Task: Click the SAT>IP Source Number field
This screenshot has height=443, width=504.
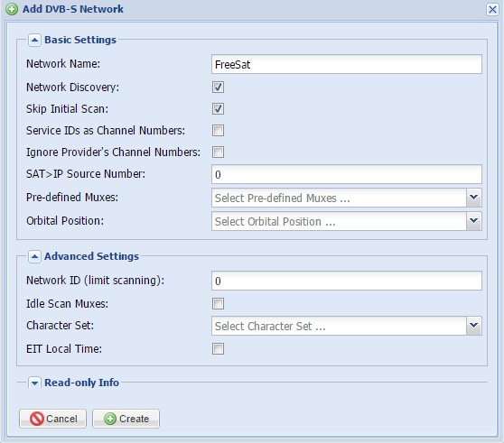Action: pos(347,174)
